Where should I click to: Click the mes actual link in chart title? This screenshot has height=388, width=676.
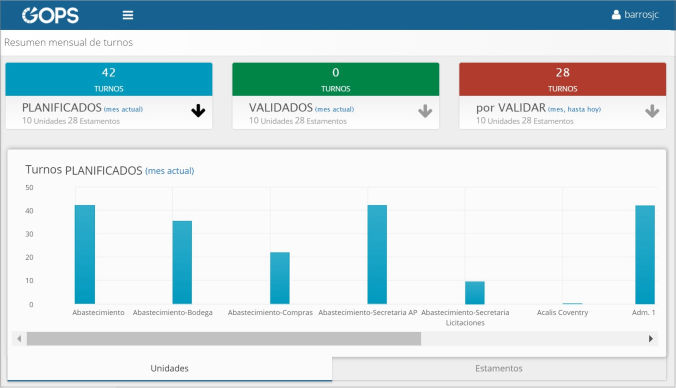pos(169,171)
